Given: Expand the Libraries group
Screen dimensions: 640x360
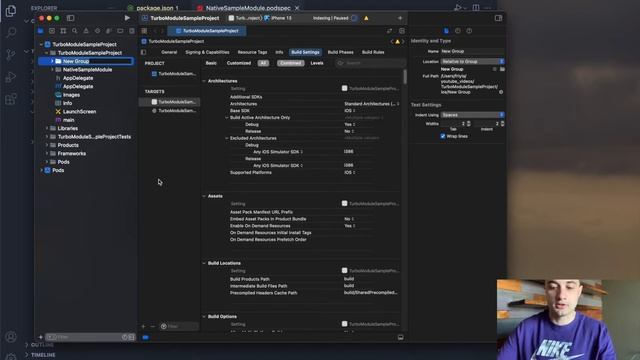Looking at the screenshot, I should 47,129.
